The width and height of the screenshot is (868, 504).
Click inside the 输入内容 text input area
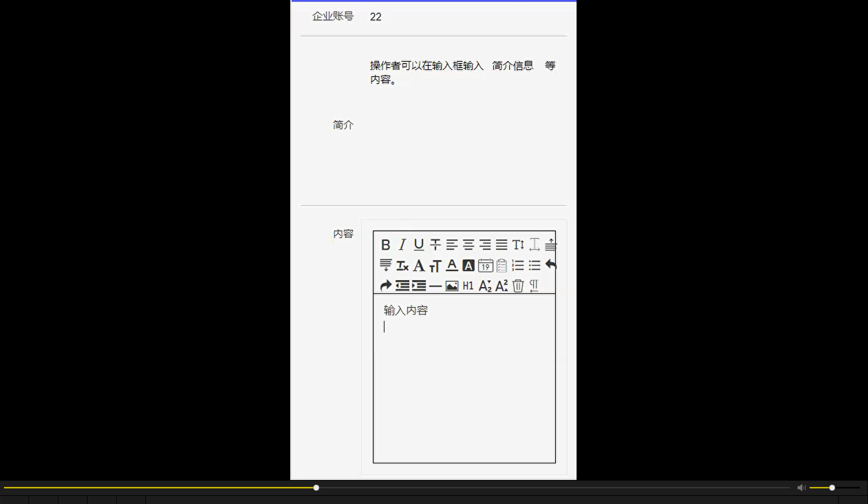click(464, 344)
